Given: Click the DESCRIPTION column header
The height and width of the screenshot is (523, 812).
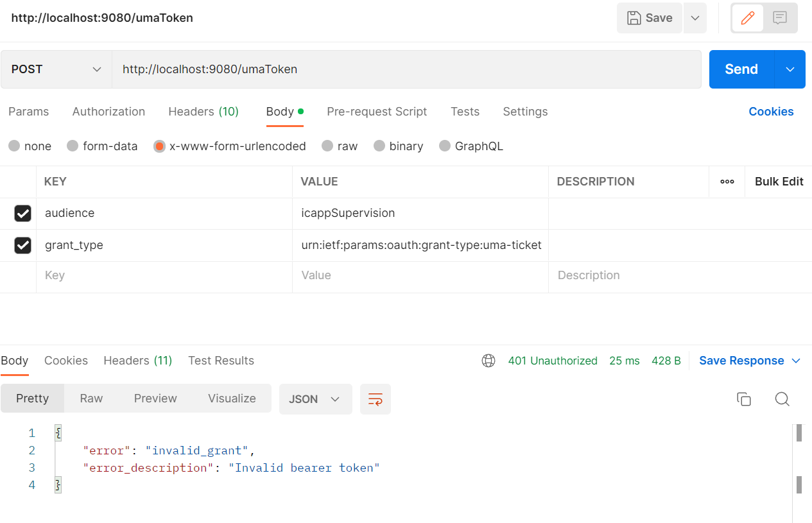Looking at the screenshot, I should [x=596, y=182].
